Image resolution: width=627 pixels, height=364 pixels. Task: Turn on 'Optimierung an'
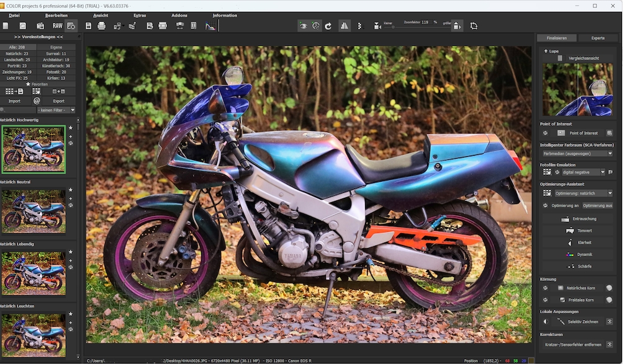[x=566, y=205]
